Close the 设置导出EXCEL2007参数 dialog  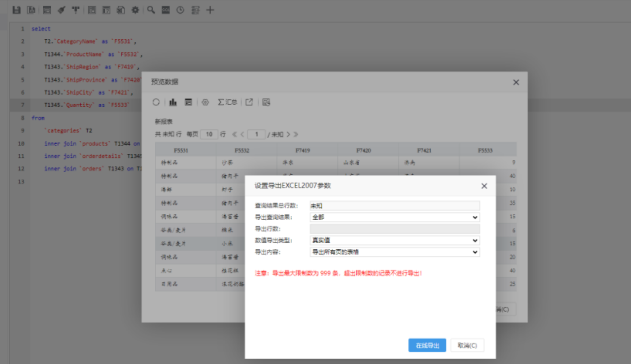tap(484, 186)
